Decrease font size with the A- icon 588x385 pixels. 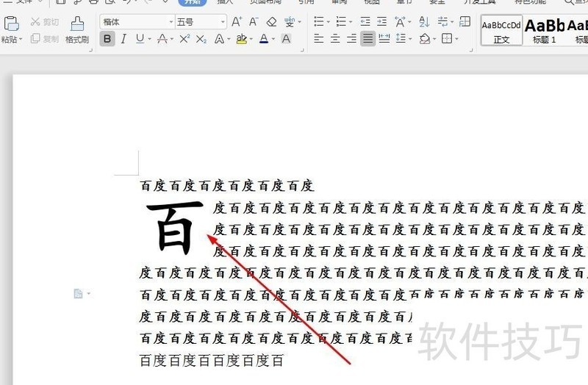point(254,22)
